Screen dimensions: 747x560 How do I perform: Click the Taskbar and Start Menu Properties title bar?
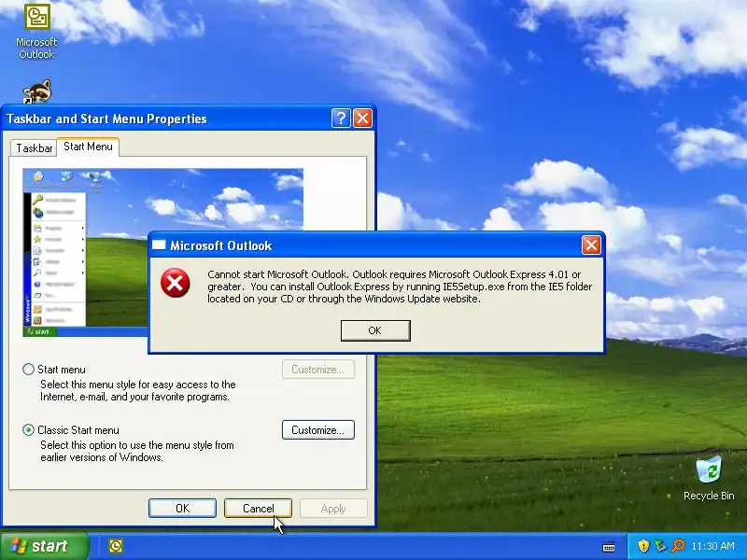(x=189, y=119)
